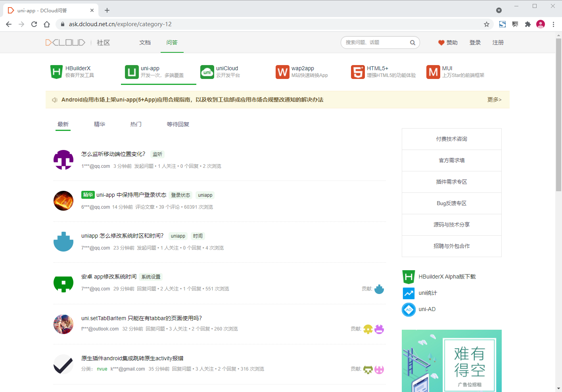The image size is (562, 392).
Task: Open avatar of uniapp 修改系统时区 author
Action: 63,242
